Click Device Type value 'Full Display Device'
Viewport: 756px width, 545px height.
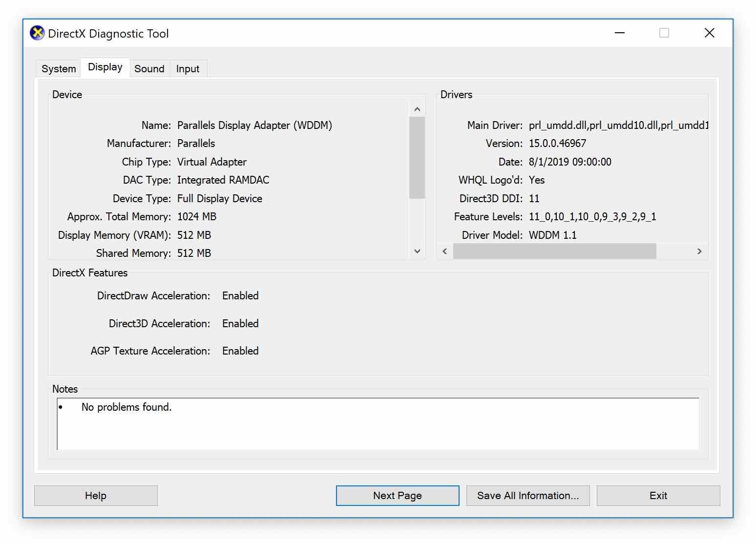click(220, 199)
